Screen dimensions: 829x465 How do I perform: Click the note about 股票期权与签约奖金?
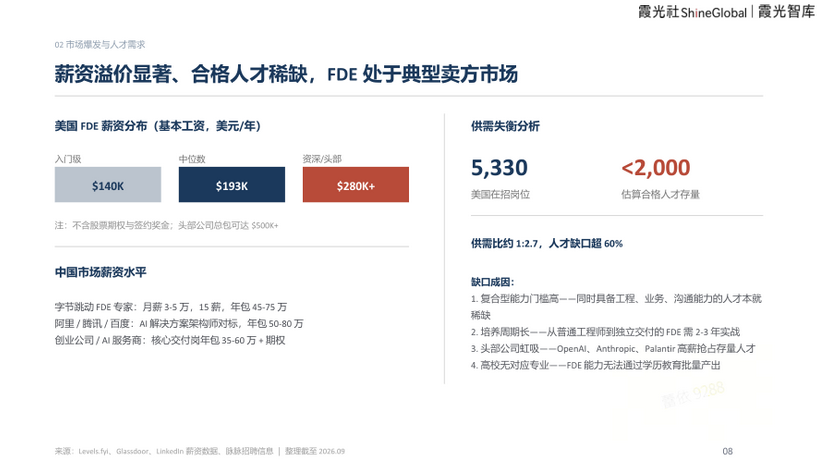click(167, 225)
